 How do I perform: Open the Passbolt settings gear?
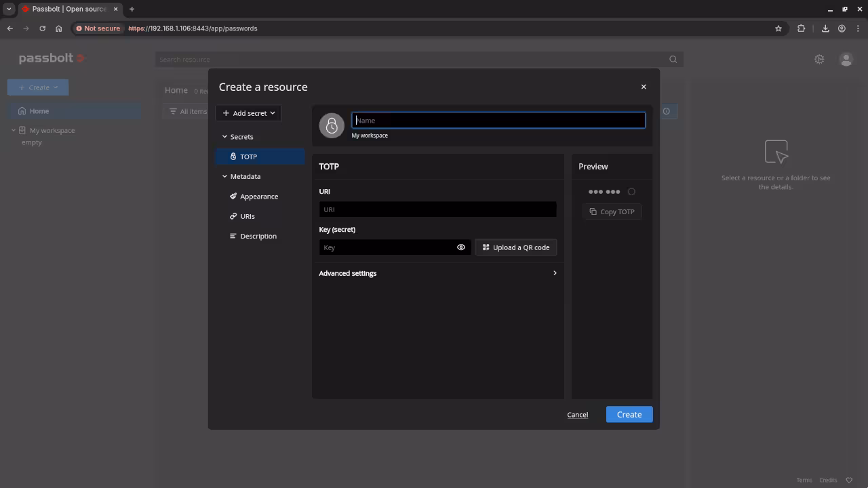tap(819, 59)
